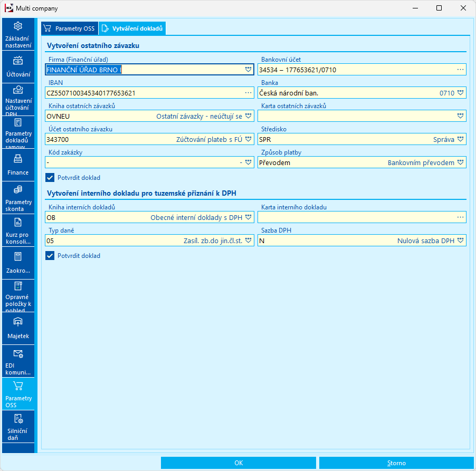
Task: Expand the Typ daně dropdown
Action: (x=249, y=241)
